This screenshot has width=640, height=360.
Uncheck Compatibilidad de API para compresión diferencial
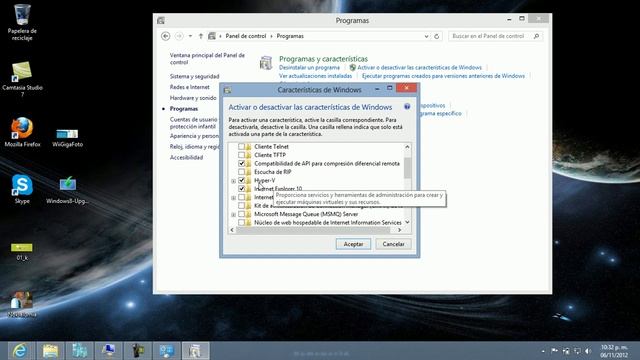pos(241,163)
